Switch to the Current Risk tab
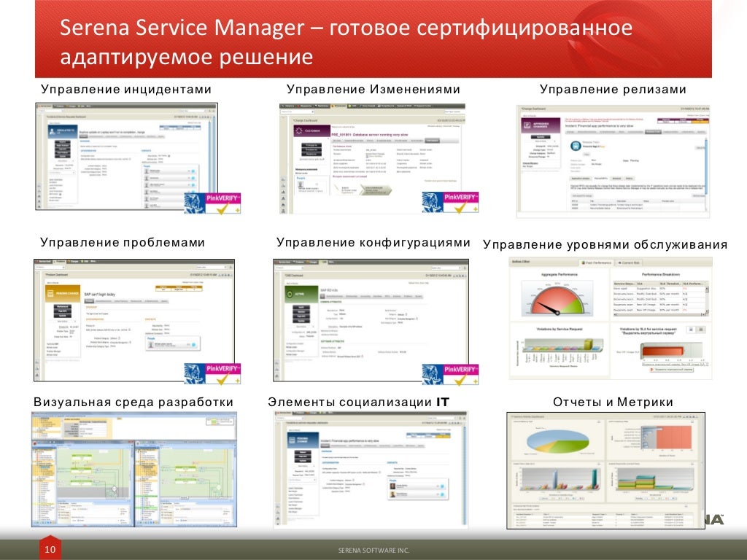This screenshot has width=747, height=560. (629, 262)
